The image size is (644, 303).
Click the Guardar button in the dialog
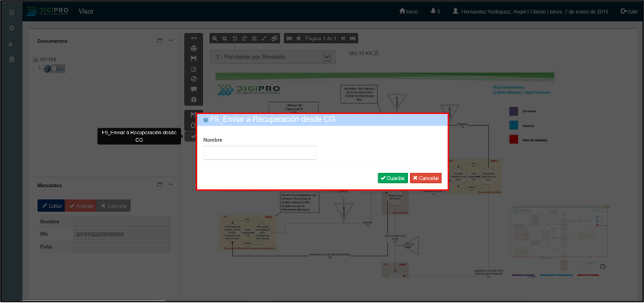pyautogui.click(x=392, y=178)
